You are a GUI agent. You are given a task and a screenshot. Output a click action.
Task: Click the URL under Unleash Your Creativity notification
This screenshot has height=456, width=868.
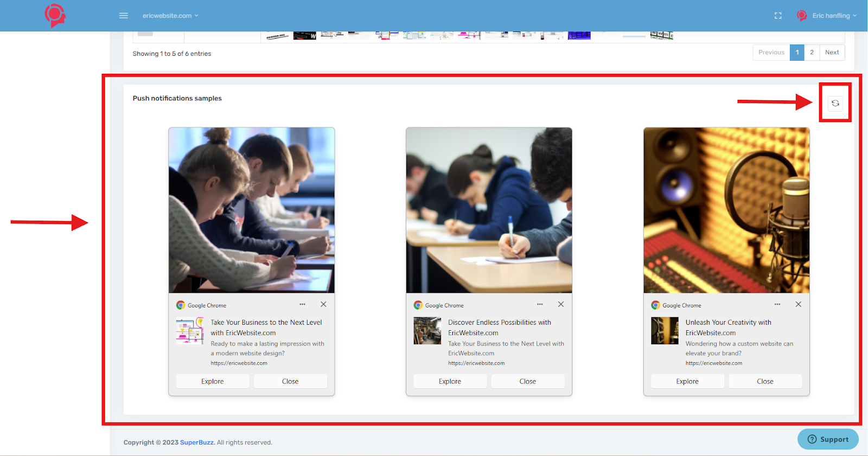coord(714,363)
